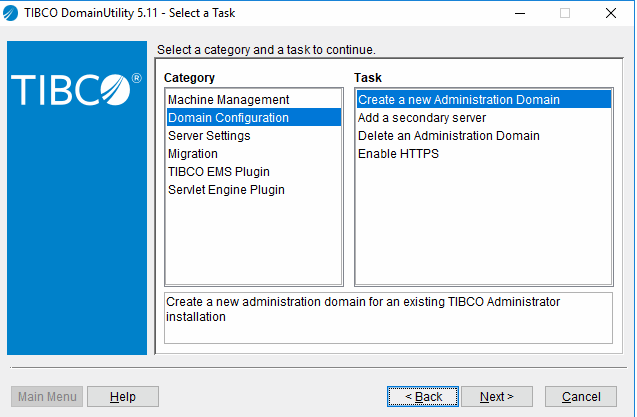Viewport: 637px width, 417px height.
Task: Pick the Servlet Engine Plugin category
Action: (x=226, y=190)
